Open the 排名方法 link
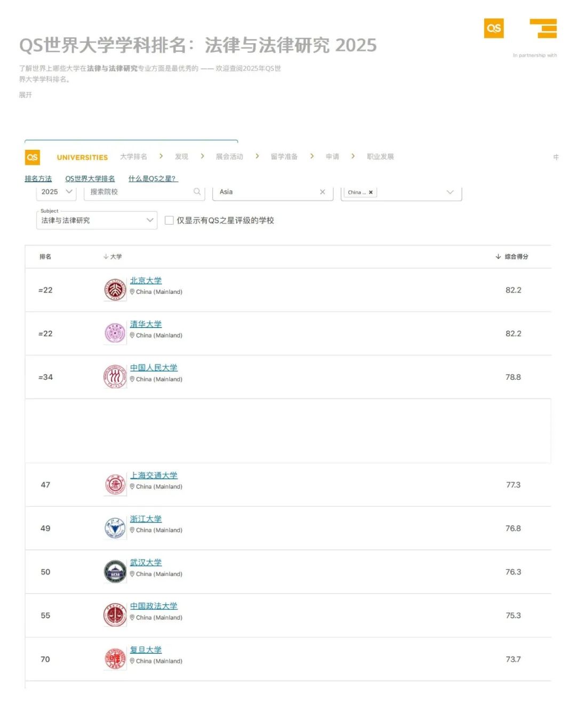Image resolution: width=576 pixels, height=728 pixels. [38, 179]
